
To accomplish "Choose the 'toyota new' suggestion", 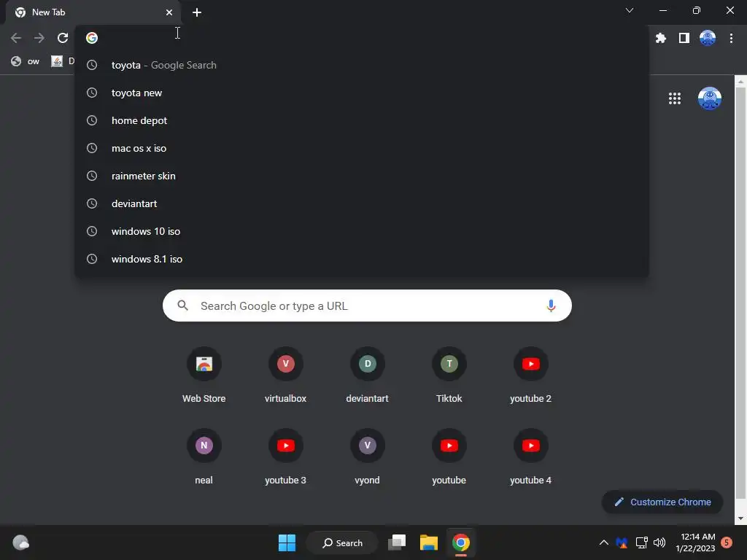I will coord(362,93).
